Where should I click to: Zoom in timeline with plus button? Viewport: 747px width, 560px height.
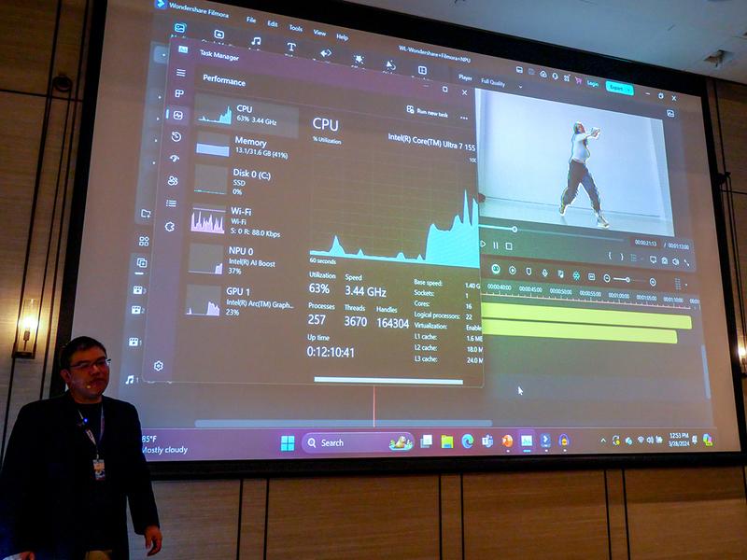653,283
